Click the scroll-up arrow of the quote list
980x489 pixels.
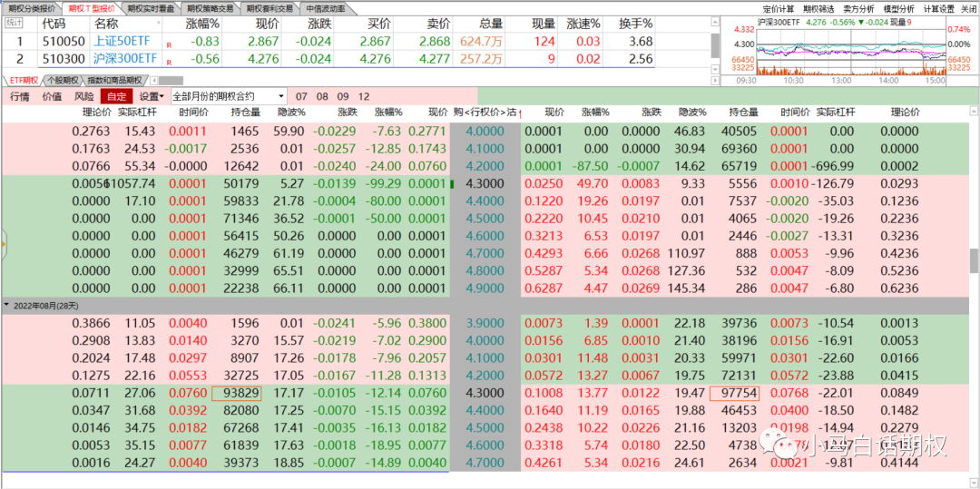pyautogui.click(x=715, y=22)
